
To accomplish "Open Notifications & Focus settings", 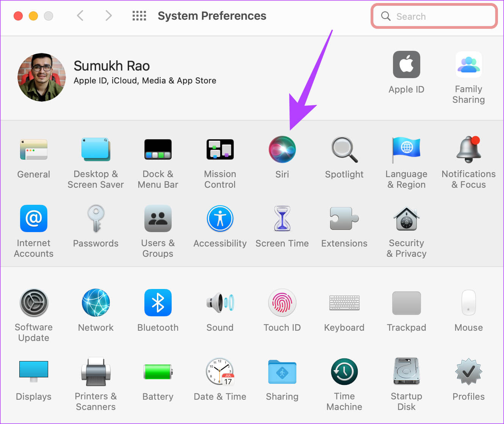I will pos(469,149).
